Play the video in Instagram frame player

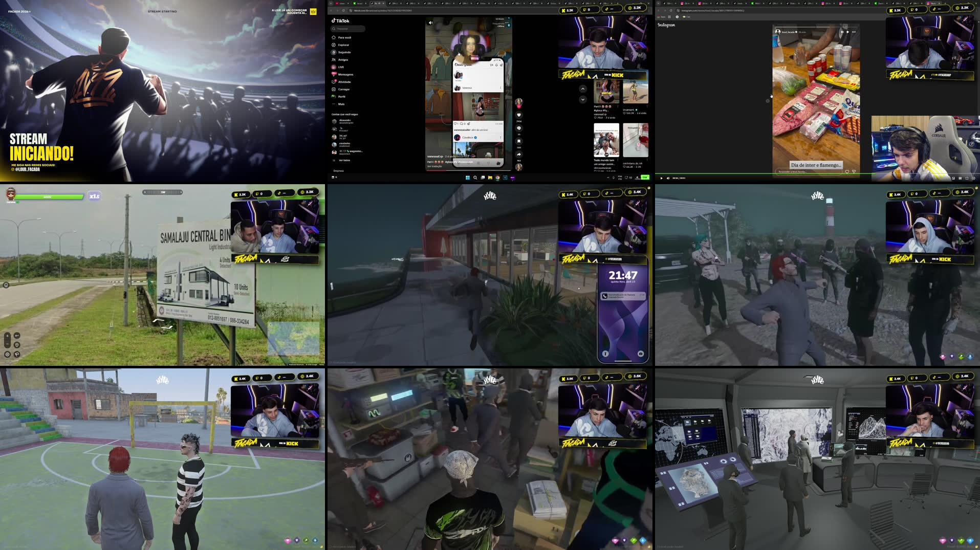coord(661,178)
